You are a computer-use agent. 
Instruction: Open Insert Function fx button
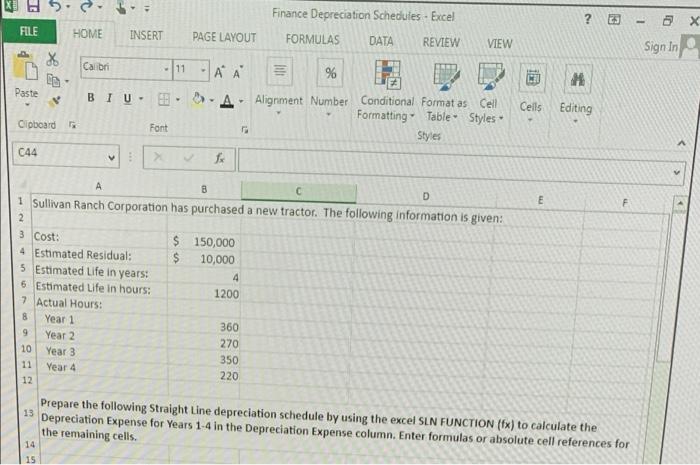click(x=219, y=158)
